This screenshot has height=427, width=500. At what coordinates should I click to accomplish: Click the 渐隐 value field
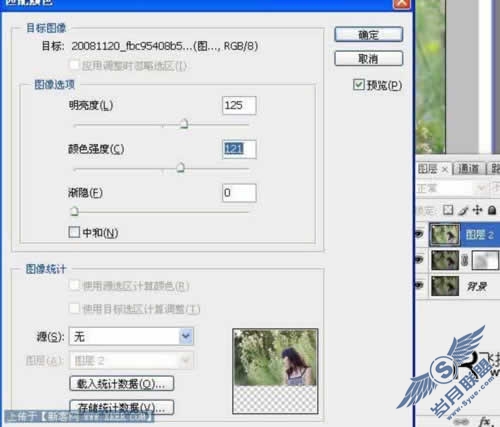point(239,193)
